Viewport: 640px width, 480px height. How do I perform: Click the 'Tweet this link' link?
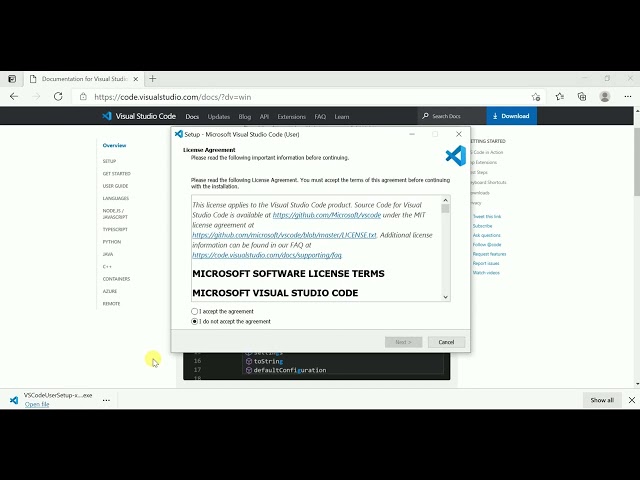pos(487,217)
